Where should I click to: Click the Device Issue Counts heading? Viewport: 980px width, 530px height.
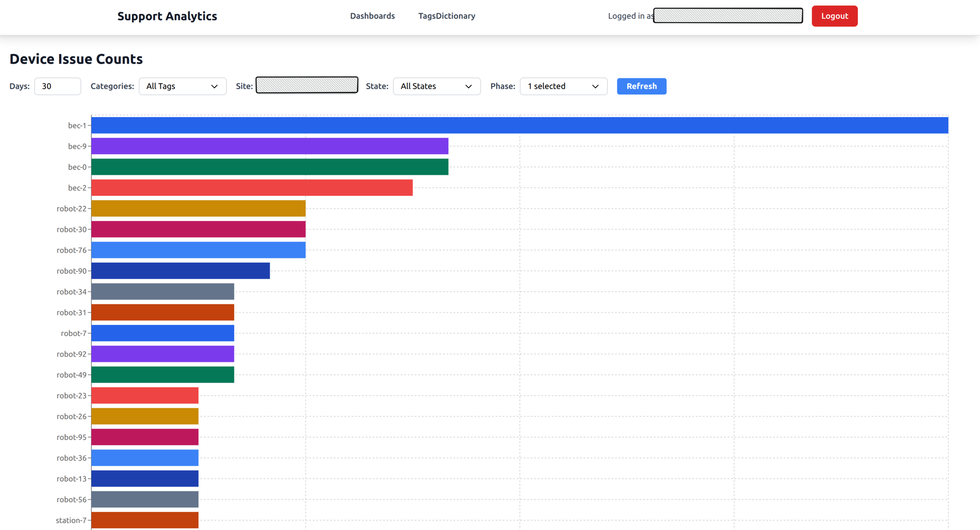pos(76,59)
